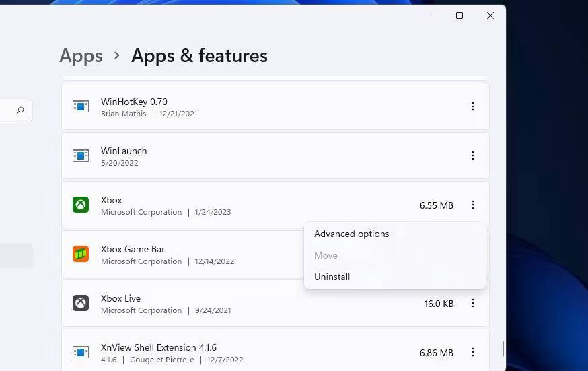Click the WinHotKey 0.70 app icon
This screenshot has width=588, height=371.
pos(81,106)
